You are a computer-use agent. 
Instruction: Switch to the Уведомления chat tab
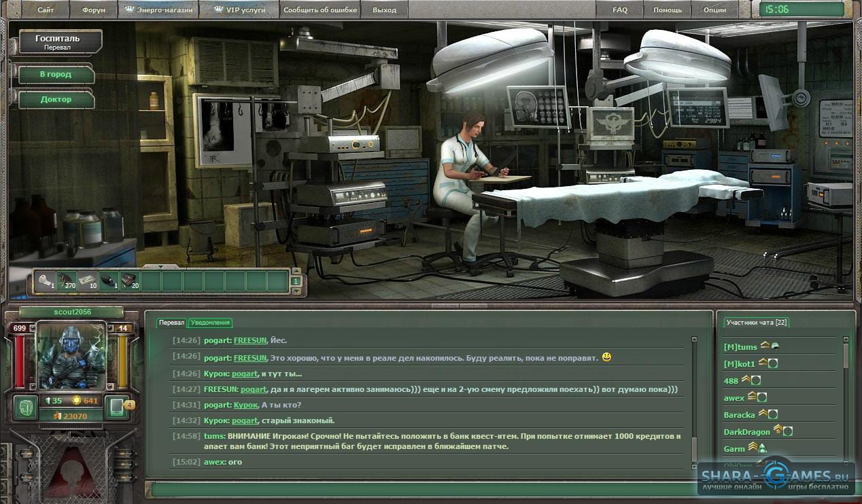coord(210,323)
